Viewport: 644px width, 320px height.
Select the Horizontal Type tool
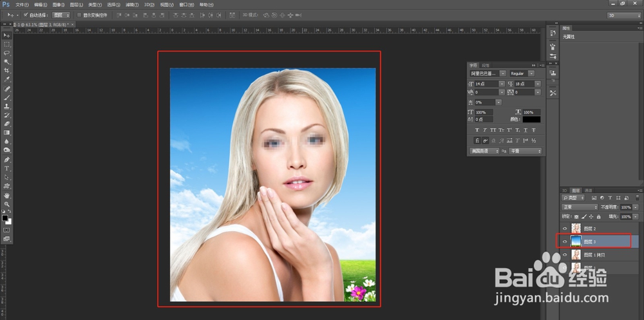[x=6, y=169]
